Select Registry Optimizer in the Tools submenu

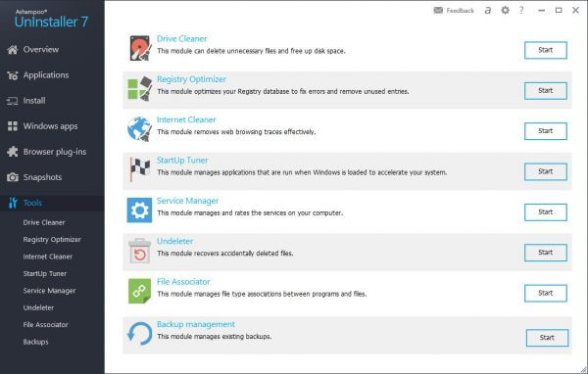click(x=52, y=240)
